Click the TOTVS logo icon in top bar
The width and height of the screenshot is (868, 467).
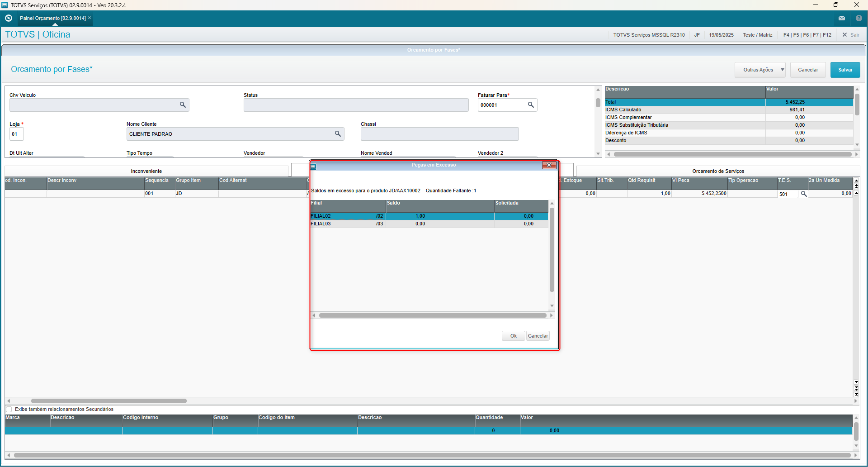[x=9, y=18]
